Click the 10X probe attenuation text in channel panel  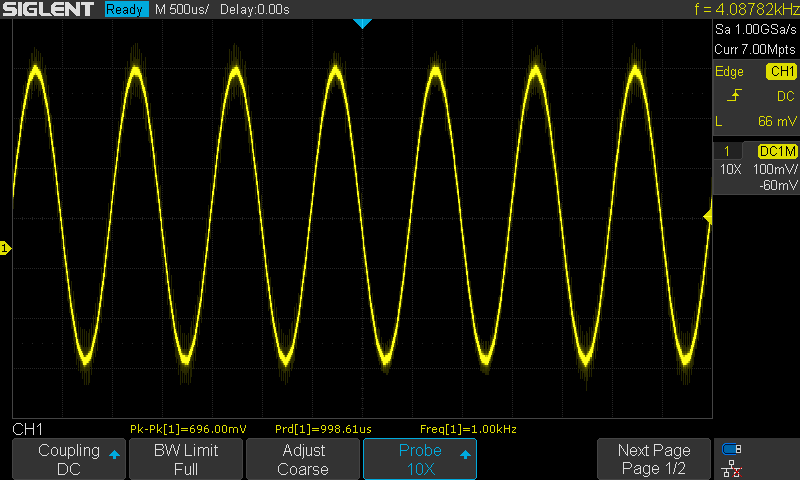(730, 169)
